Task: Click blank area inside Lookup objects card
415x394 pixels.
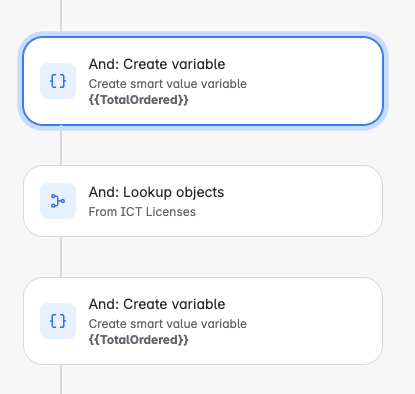Action: click(300, 201)
